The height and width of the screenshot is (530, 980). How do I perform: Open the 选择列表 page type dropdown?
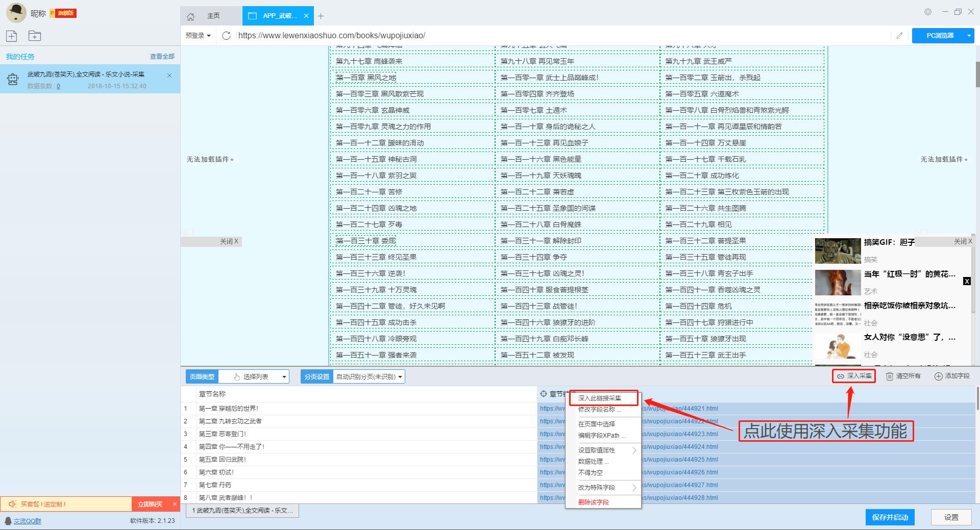[x=260, y=377]
